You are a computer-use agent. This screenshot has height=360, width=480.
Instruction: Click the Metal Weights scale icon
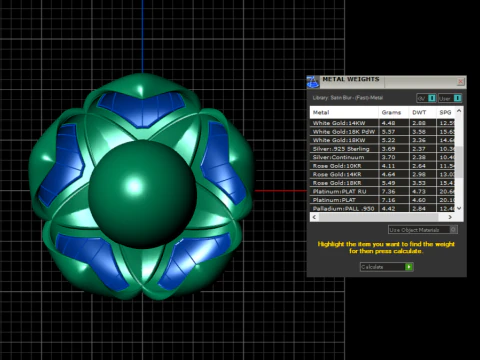pyautogui.click(x=313, y=82)
